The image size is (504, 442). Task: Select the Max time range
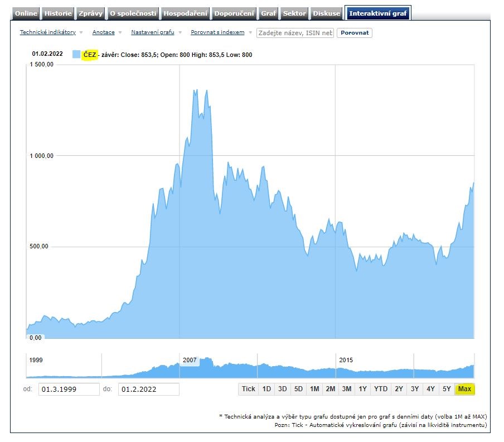coord(464,389)
